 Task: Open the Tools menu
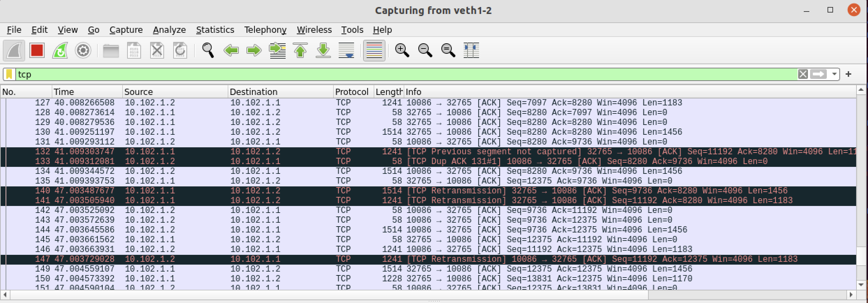pyautogui.click(x=352, y=30)
